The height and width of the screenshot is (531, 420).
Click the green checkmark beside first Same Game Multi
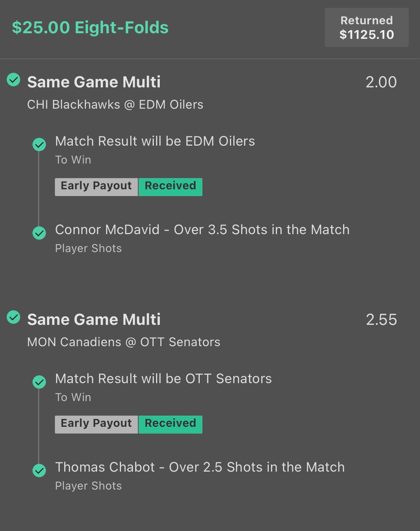14,80
